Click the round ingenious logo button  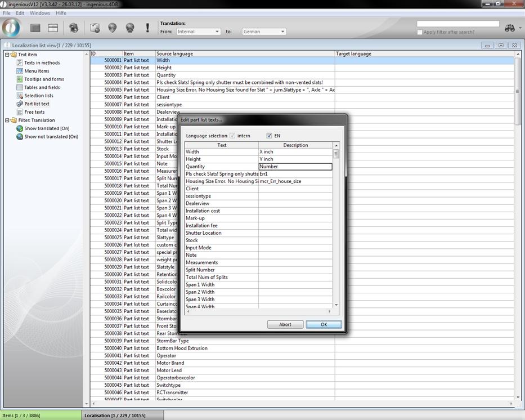point(11,28)
